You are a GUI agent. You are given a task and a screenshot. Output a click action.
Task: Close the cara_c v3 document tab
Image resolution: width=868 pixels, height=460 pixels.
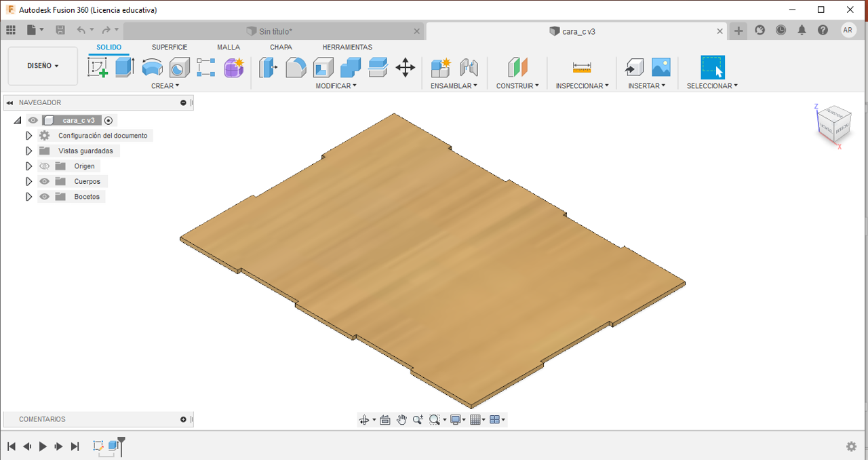720,31
